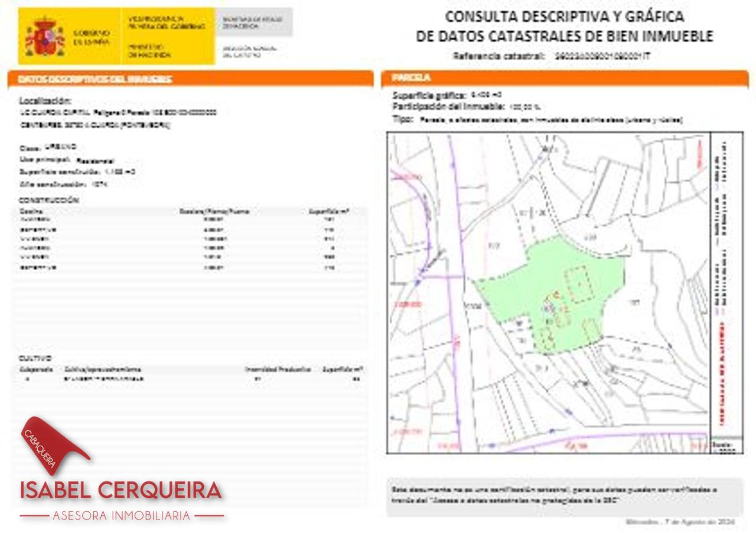Click the Cultivo table data row

pyautogui.click(x=190, y=379)
